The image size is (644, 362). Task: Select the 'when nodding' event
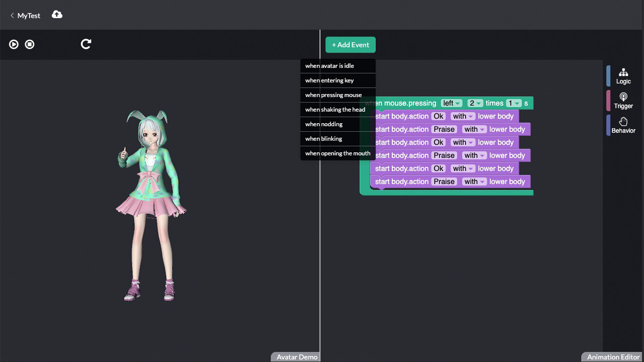point(324,124)
